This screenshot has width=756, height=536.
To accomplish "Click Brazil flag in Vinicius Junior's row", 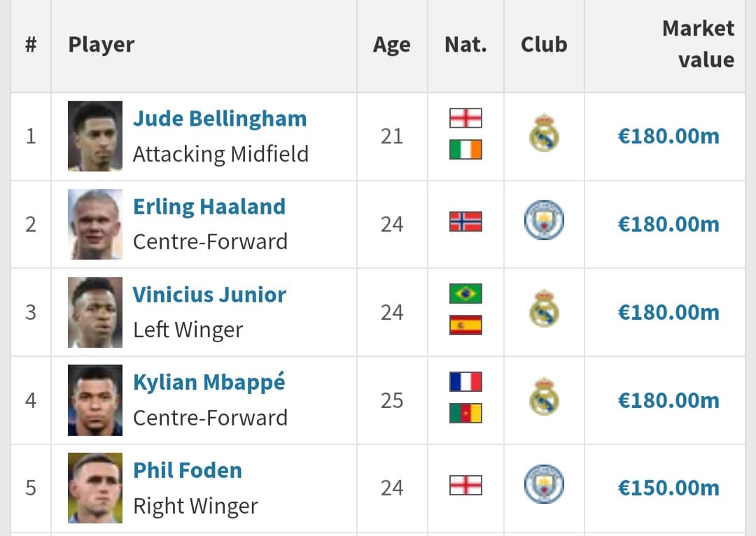I will [465, 294].
